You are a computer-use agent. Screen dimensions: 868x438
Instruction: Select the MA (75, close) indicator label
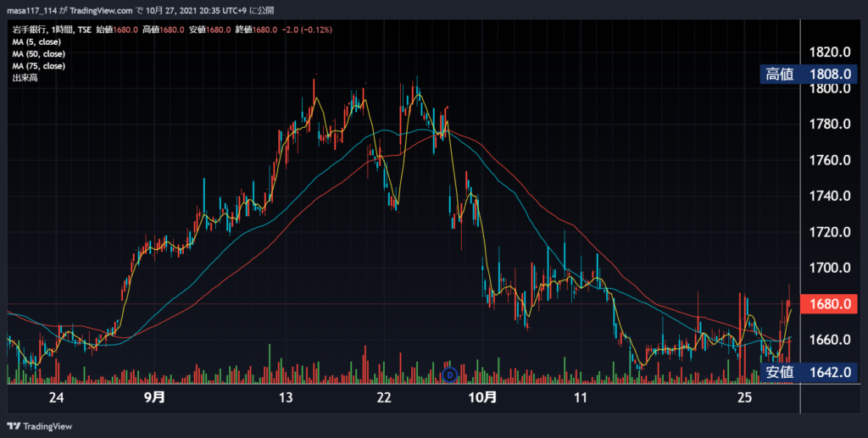point(39,66)
